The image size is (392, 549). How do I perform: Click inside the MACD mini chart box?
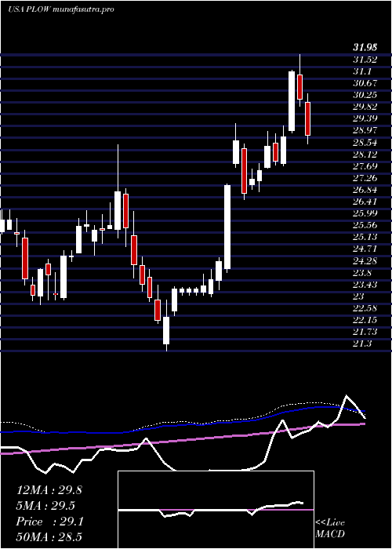point(216,510)
